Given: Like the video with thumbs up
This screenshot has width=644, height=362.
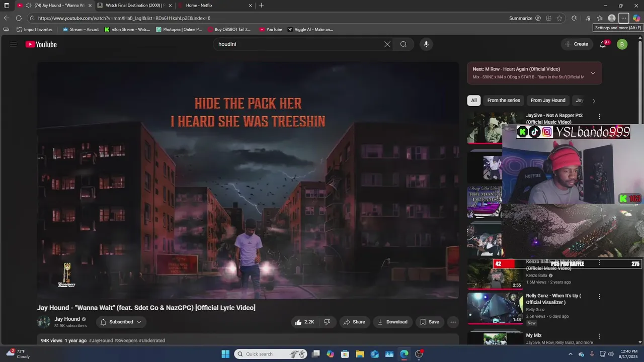Looking at the screenshot, I should tap(305, 322).
